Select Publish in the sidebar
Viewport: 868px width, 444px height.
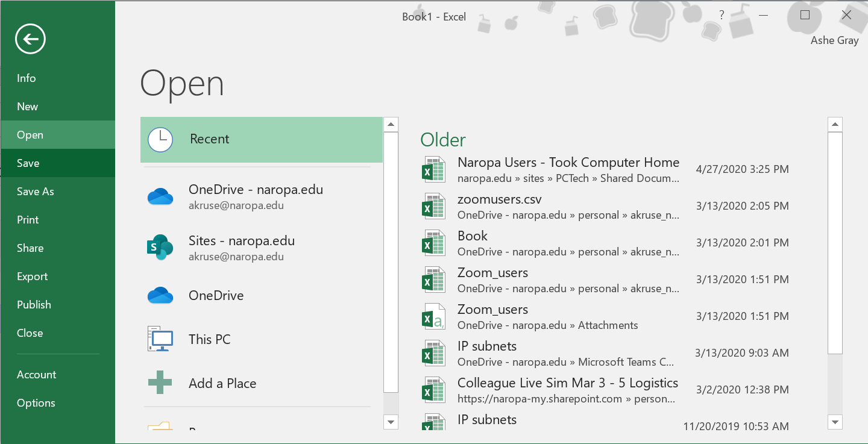coord(57,305)
